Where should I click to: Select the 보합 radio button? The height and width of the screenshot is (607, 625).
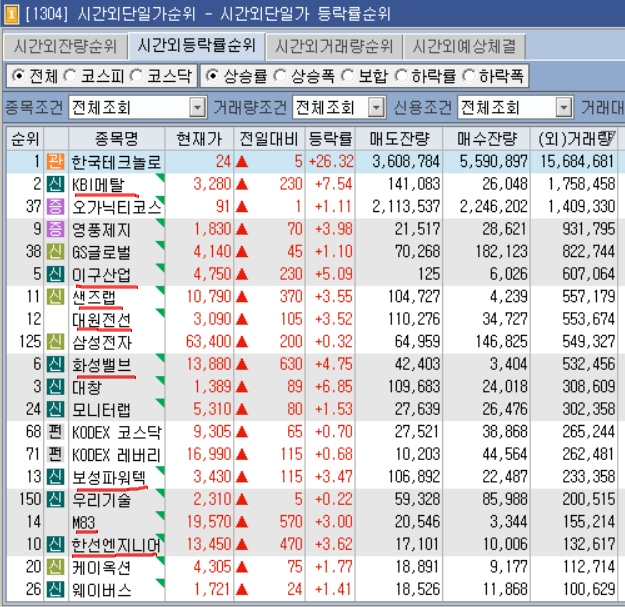(x=348, y=75)
